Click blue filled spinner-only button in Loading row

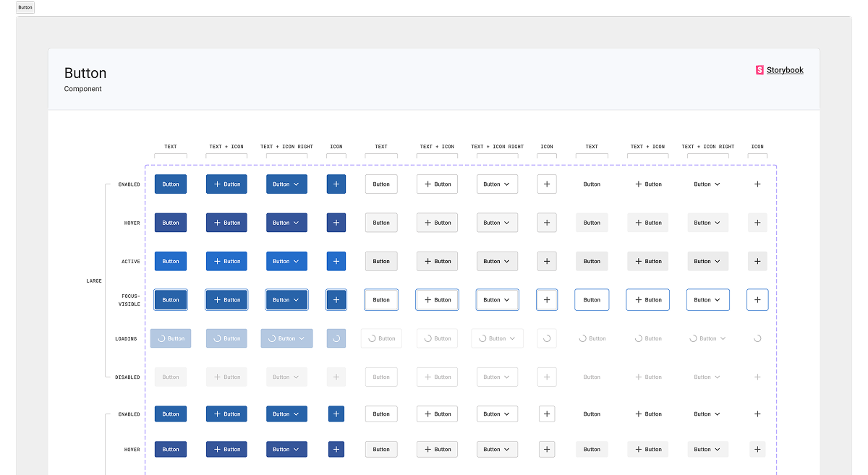[x=336, y=338]
